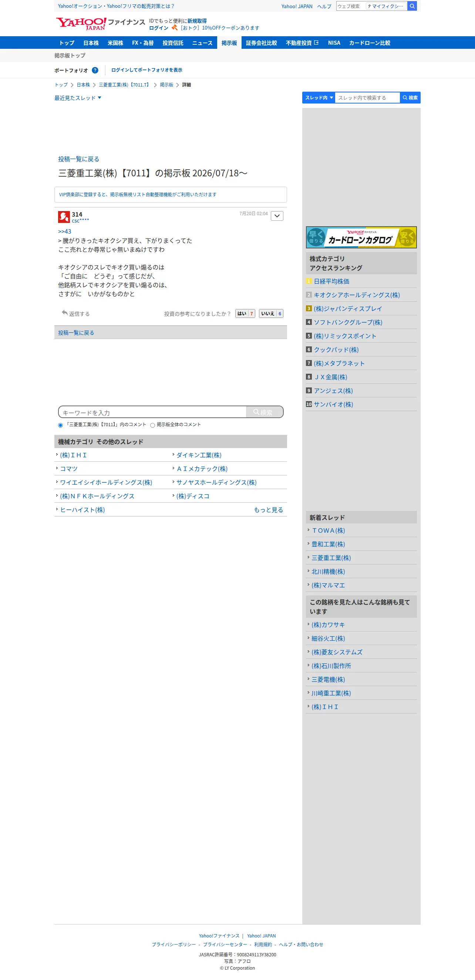The height and width of the screenshot is (980, 475).
Task: Open the 投資信託 nav tab
Action: pos(173,43)
